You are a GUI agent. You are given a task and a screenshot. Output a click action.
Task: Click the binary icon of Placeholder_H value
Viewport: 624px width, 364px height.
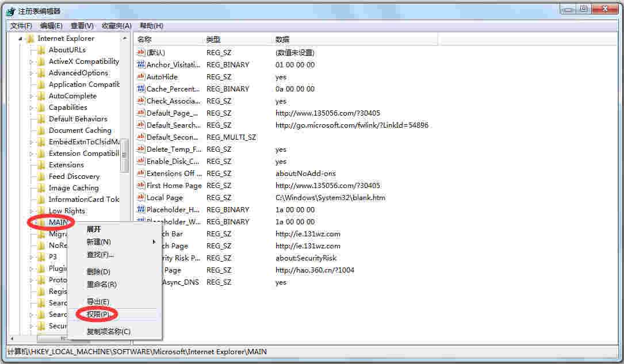click(x=140, y=209)
